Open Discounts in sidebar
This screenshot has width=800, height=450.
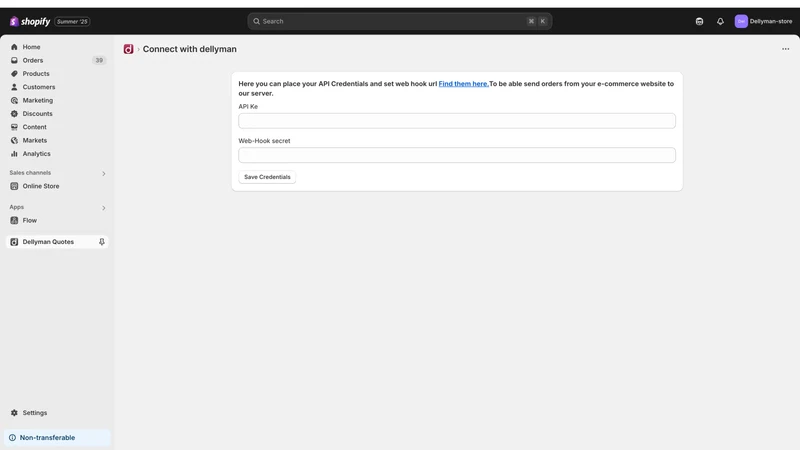coord(57,114)
